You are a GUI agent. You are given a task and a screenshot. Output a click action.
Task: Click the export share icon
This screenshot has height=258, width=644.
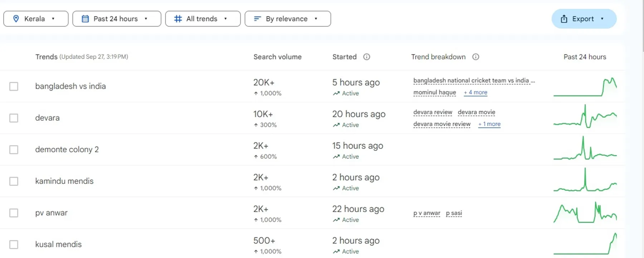pos(564,19)
